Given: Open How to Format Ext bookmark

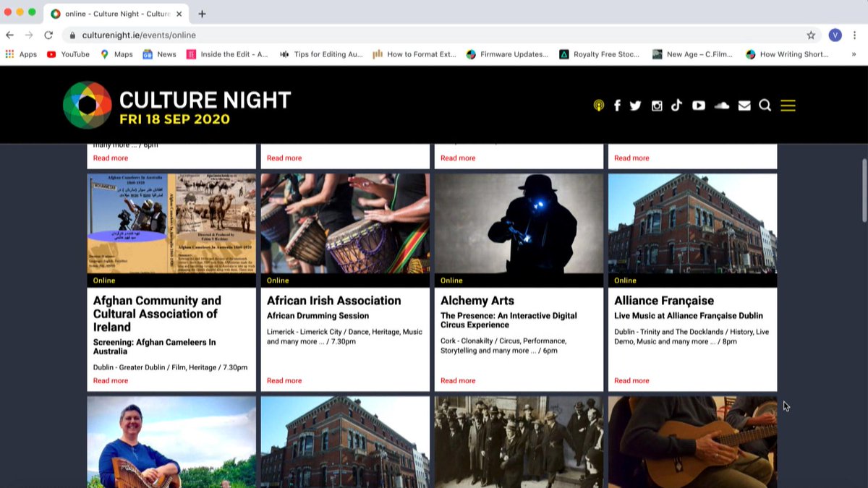Looking at the screenshot, I should tap(414, 54).
